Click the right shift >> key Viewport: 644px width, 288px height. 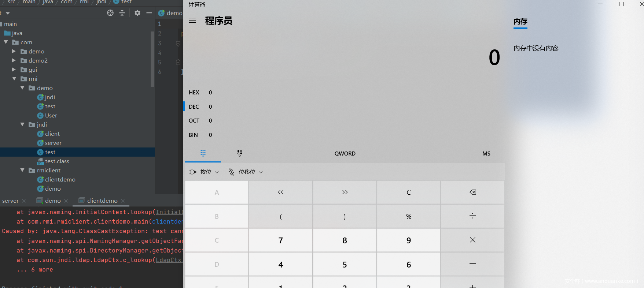click(345, 192)
